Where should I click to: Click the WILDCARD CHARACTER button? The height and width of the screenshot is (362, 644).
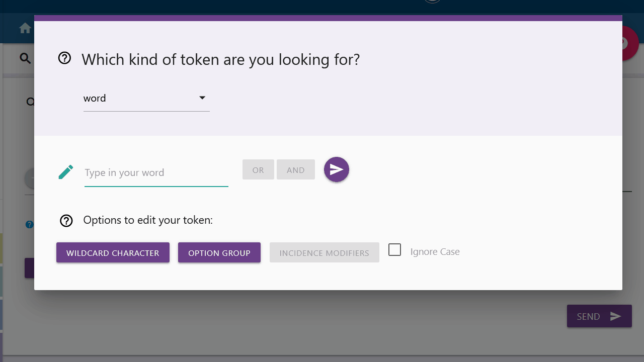pyautogui.click(x=113, y=253)
